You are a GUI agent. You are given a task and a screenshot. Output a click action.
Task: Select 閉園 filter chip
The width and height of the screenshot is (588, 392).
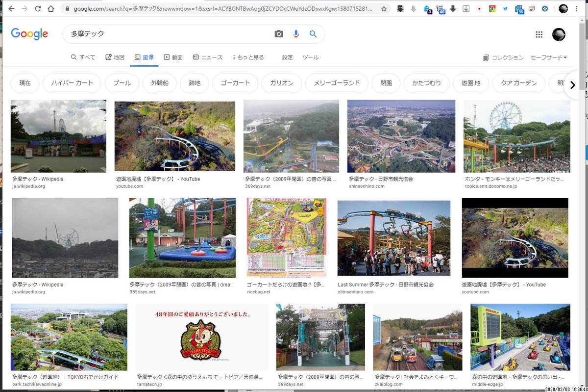tap(386, 83)
